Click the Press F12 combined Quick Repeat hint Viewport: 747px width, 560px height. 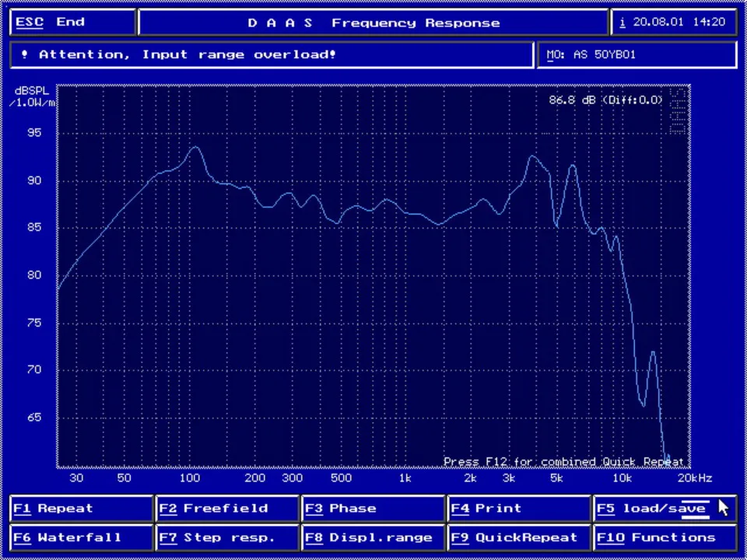point(563,461)
